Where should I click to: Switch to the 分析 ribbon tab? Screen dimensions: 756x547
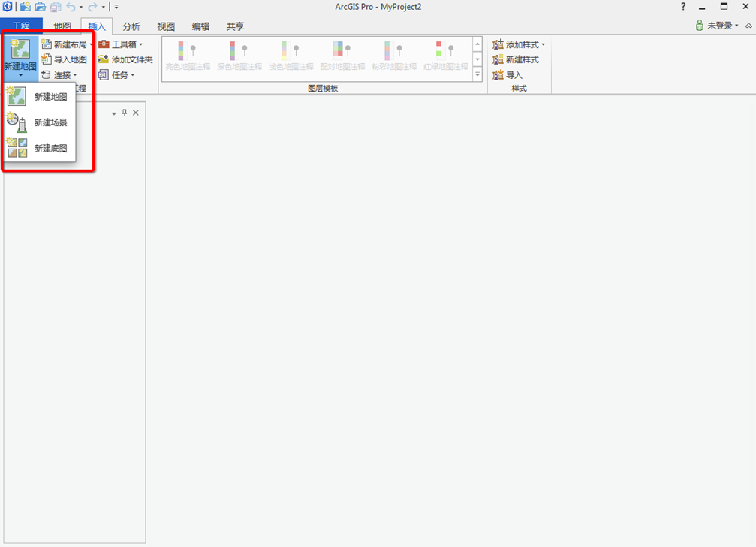[131, 26]
